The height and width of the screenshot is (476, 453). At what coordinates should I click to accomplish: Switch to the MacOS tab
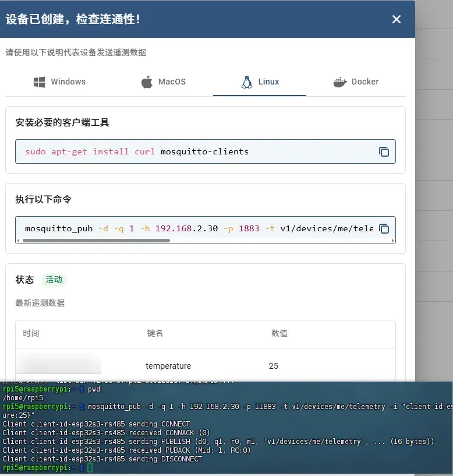point(164,82)
